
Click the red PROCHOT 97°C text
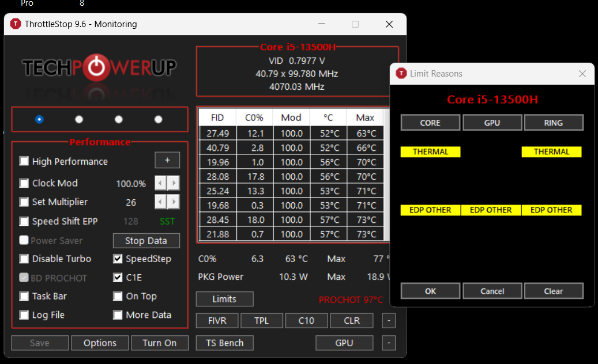(x=351, y=299)
